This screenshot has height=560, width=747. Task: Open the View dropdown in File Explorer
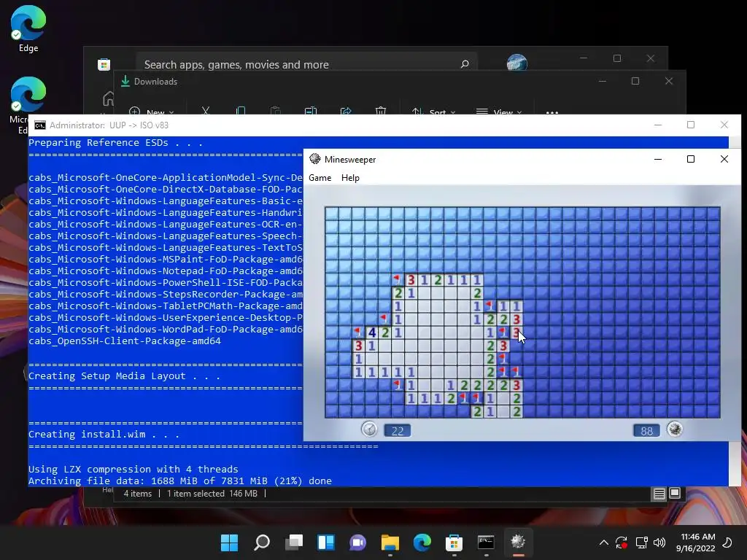coord(499,112)
